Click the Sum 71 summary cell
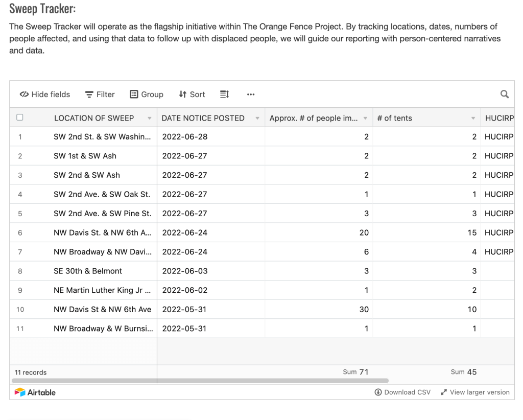 (355, 372)
